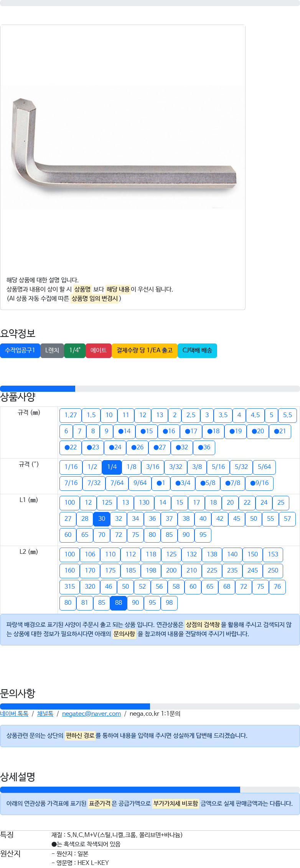The width and height of the screenshot is (300, 868).
Task: Click the 상품사양 blue progress bar
Action: (38, 388)
